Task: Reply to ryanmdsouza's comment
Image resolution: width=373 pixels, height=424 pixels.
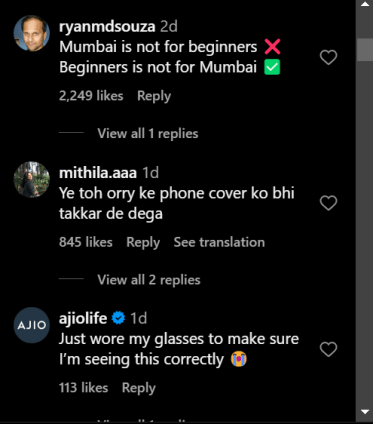Action: [x=154, y=96]
